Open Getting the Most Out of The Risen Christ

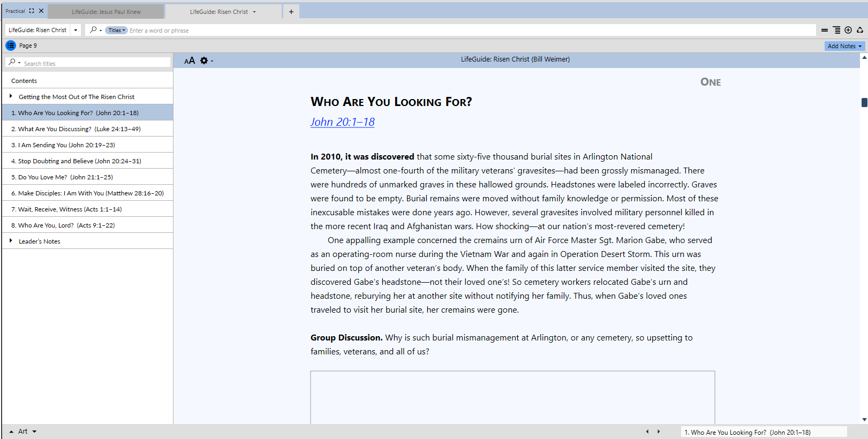pyautogui.click(x=77, y=97)
